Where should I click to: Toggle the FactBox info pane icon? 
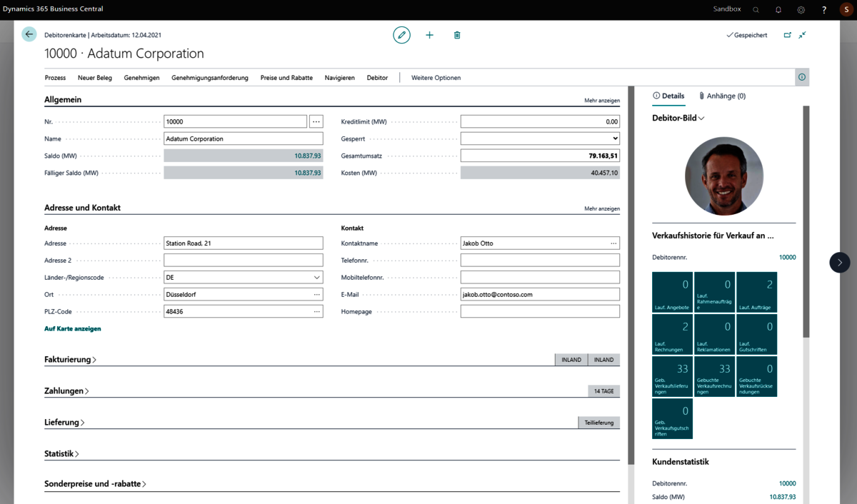pos(802,77)
